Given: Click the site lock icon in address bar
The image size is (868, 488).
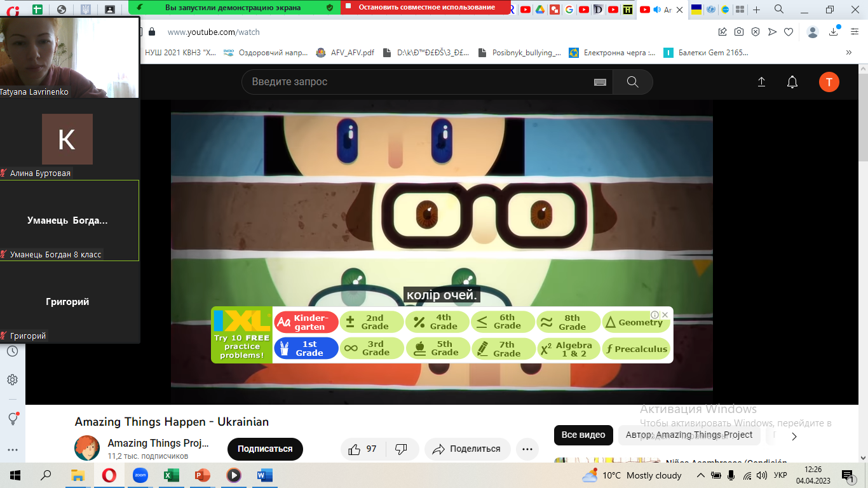Looking at the screenshot, I should (x=151, y=32).
